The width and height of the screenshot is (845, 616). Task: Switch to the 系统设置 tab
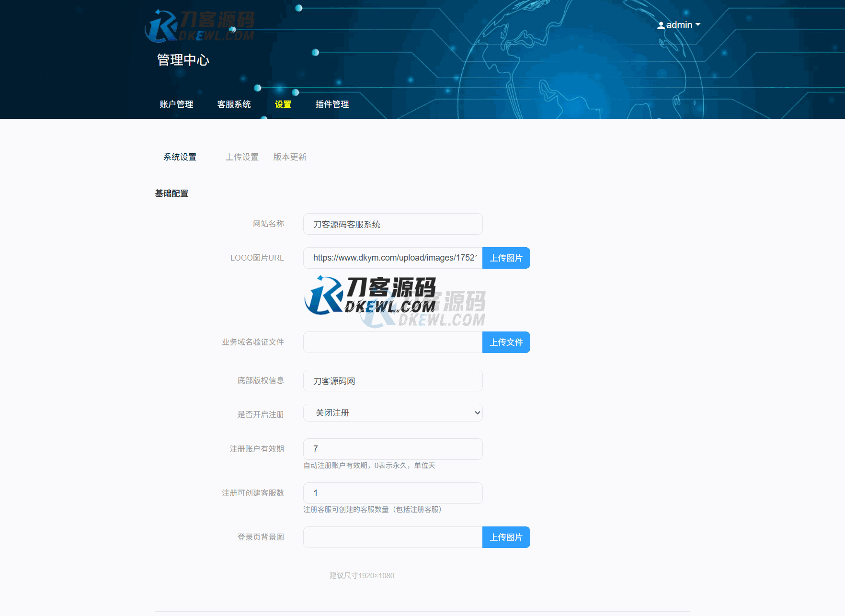click(180, 157)
